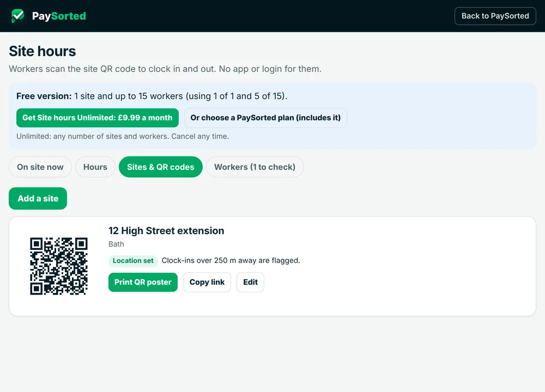Click the Bath location text
The image size is (545, 392).
(x=116, y=244)
